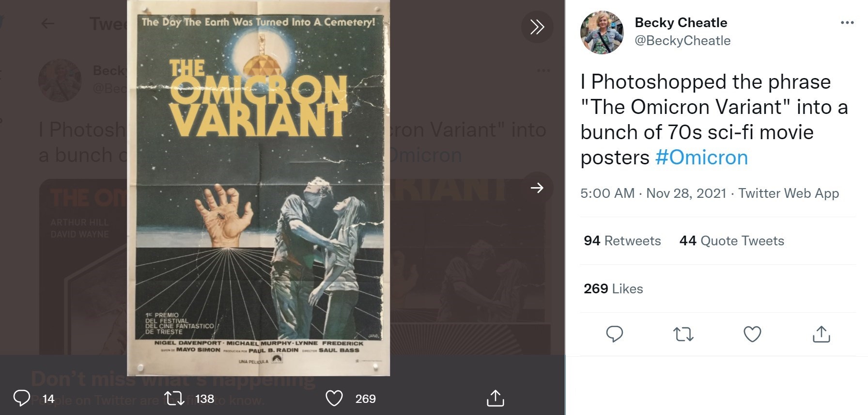Go to next image with arrow

pyautogui.click(x=537, y=188)
